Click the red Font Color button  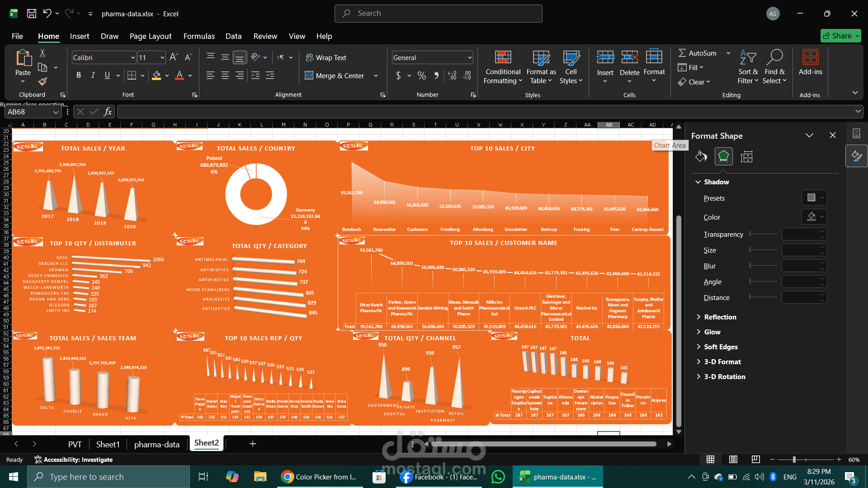179,75
